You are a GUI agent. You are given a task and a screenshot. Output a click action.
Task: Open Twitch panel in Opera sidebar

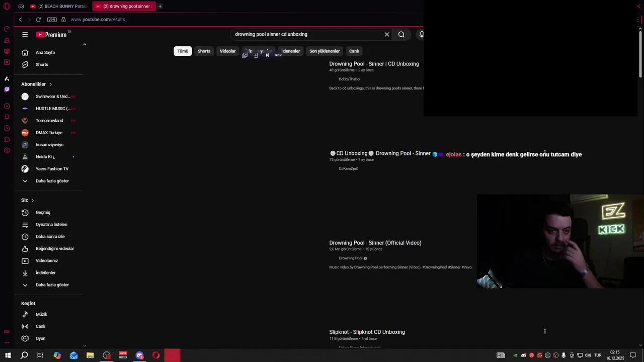pos(7,89)
